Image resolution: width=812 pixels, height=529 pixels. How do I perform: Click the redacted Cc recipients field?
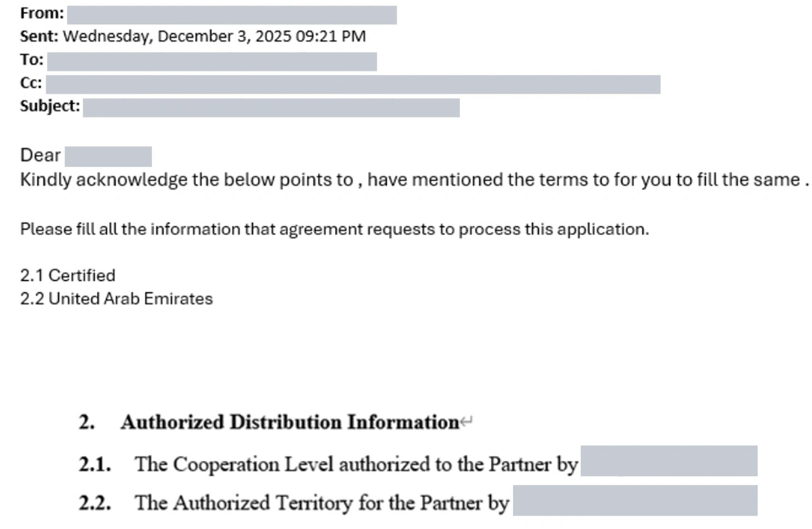coord(353,84)
